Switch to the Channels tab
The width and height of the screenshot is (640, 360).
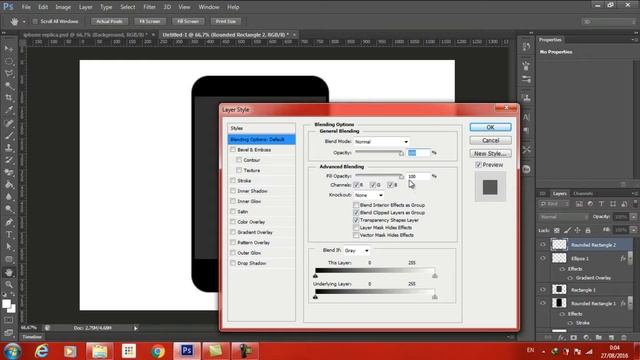point(583,193)
